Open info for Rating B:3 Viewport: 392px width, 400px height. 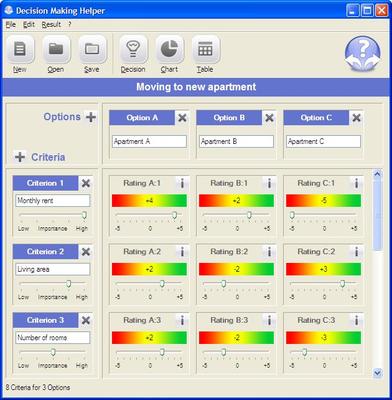[269, 320]
